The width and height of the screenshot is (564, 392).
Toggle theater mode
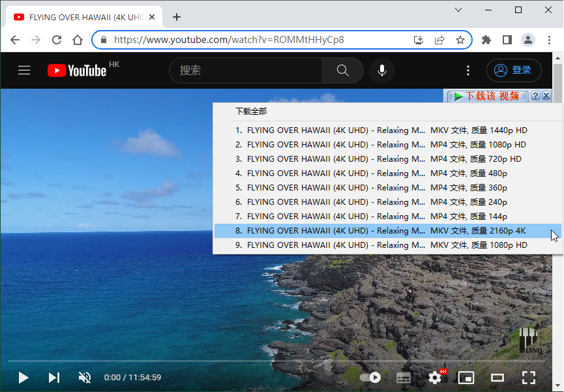(497, 378)
